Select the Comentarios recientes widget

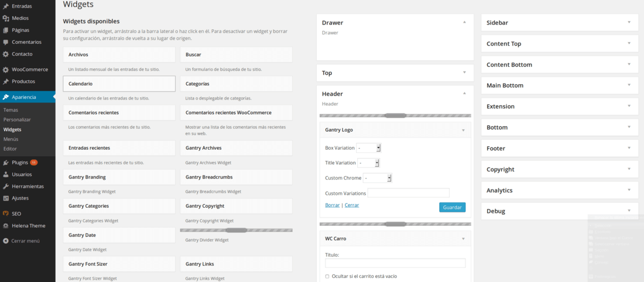tap(119, 112)
